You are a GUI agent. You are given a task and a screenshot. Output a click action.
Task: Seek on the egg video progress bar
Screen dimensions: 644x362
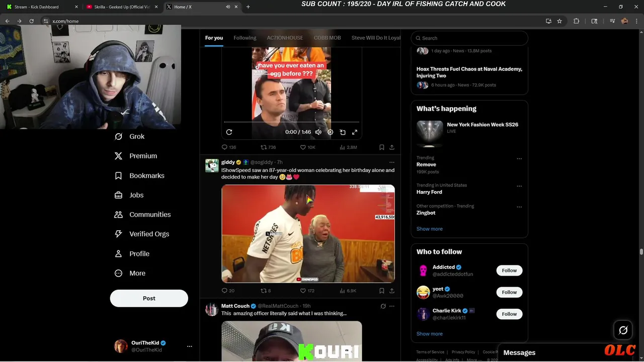292,122
